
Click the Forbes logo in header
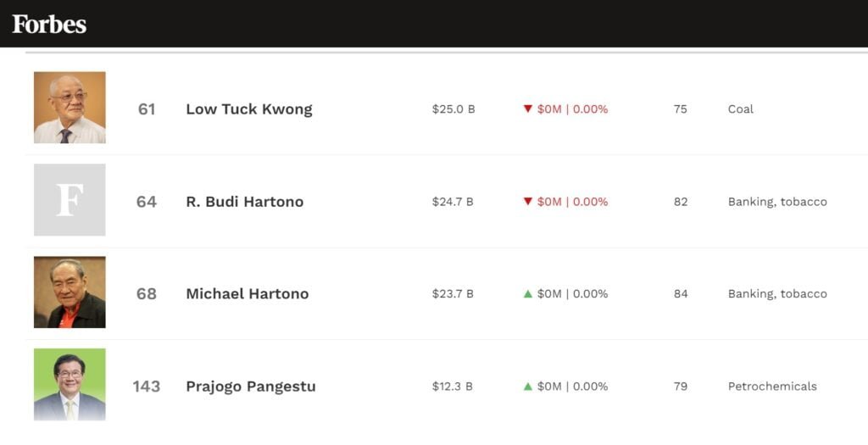pyautogui.click(x=49, y=24)
